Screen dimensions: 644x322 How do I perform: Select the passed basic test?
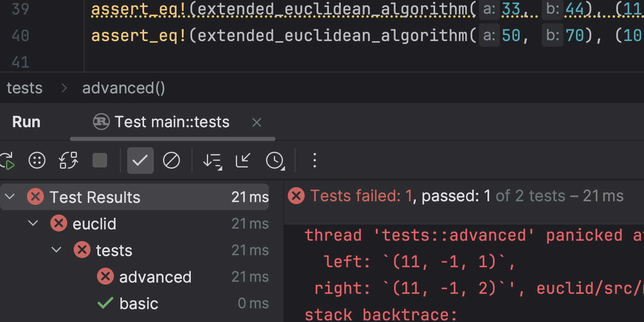point(138,303)
